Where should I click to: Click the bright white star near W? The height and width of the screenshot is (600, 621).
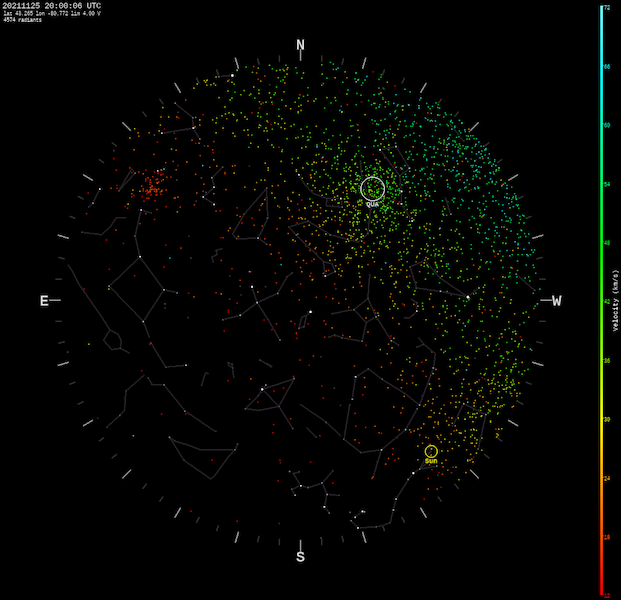coord(468,297)
